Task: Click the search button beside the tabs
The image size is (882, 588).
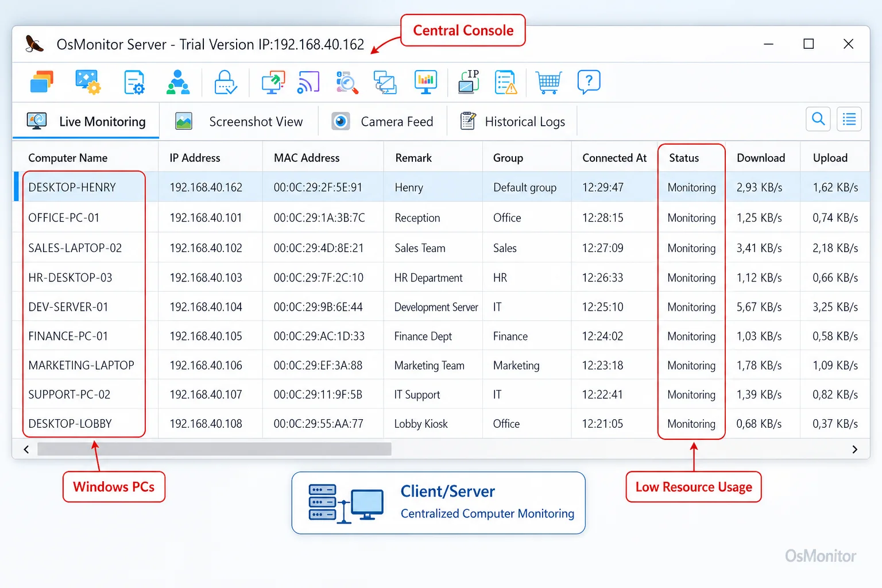Action: click(818, 119)
